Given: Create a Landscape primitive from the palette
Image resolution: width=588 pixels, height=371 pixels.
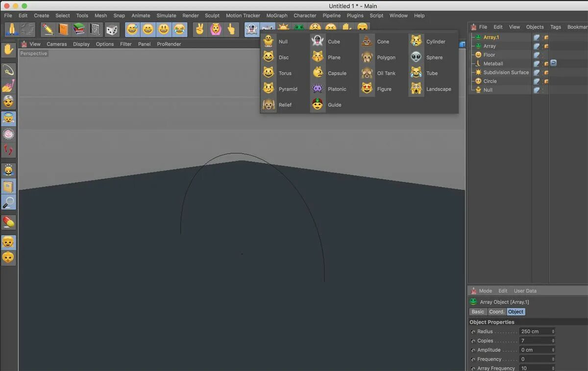Looking at the screenshot, I should (431, 89).
